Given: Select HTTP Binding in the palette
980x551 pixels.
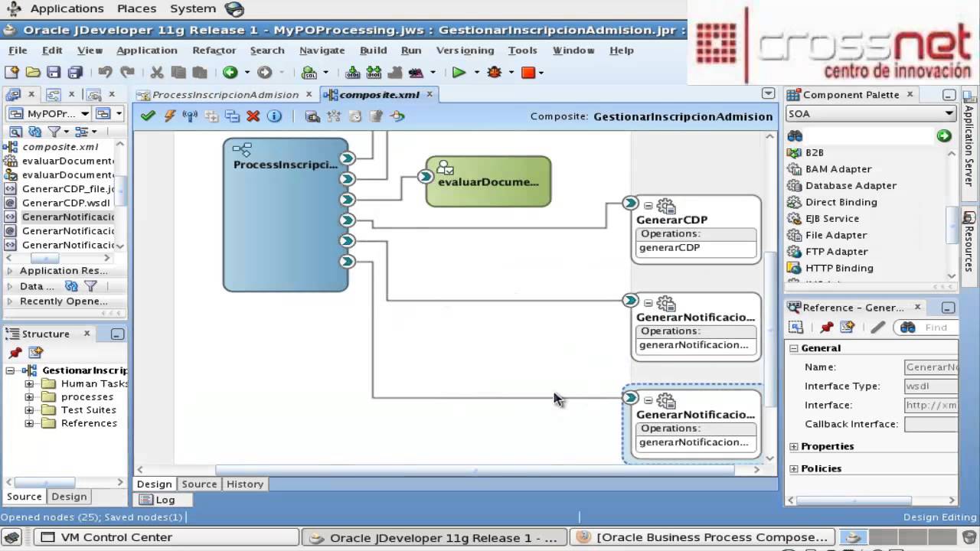Looking at the screenshot, I should 839,268.
